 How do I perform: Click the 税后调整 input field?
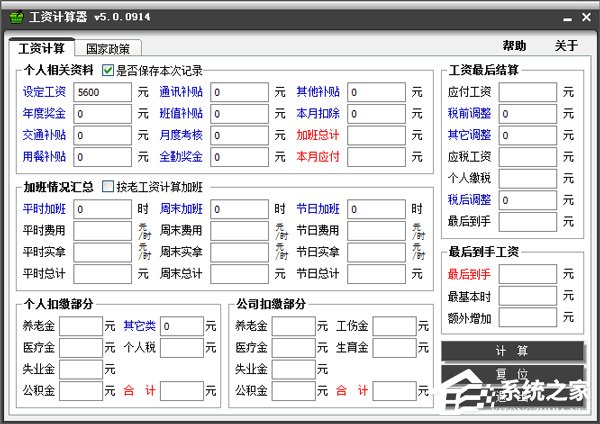coord(528,201)
